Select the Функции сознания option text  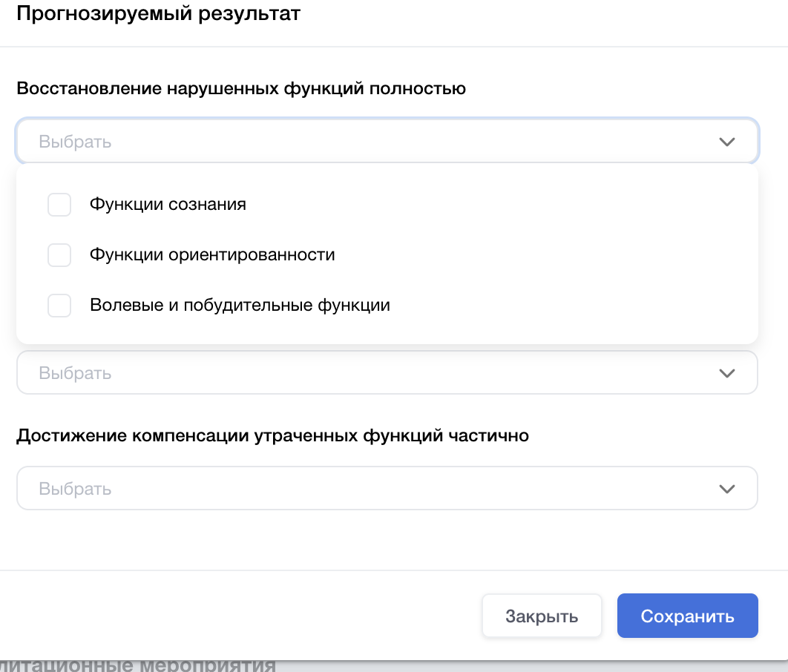pyautogui.click(x=168, y=205)
